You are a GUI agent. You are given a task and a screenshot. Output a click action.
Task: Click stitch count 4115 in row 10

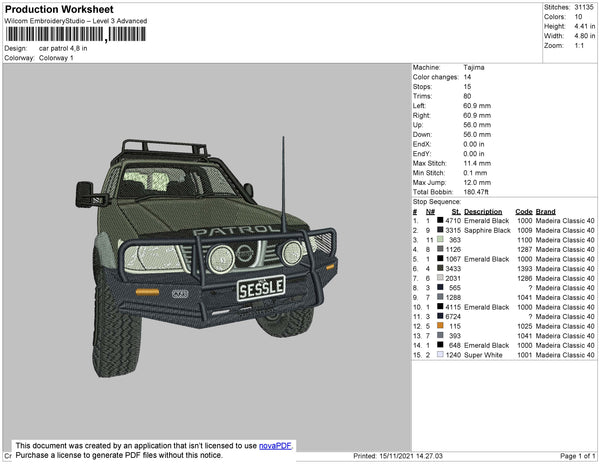pyautogui.click(x=453, y=307)
